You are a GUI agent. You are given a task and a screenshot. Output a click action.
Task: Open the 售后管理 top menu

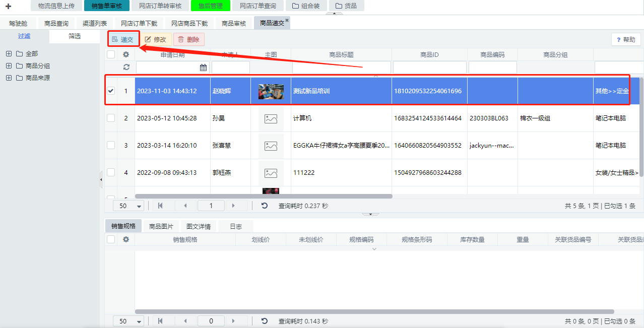click(211, 6)
